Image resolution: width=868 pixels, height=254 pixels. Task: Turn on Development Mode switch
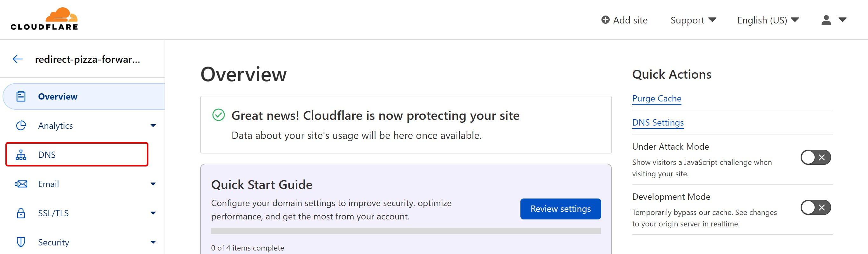click(x=816, y=207)
